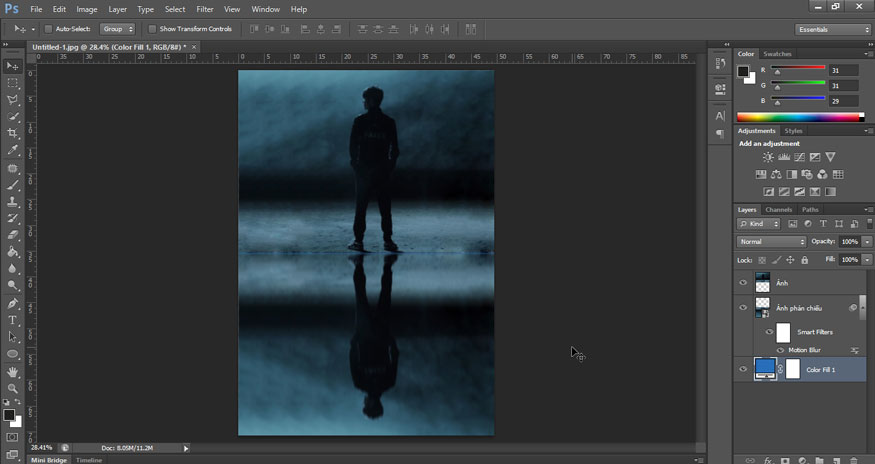The width and height of the screenshot is (875, 464).
Task: Click the Color Fill 1 blue thumbnail
Action: click(x=765, y=369)
